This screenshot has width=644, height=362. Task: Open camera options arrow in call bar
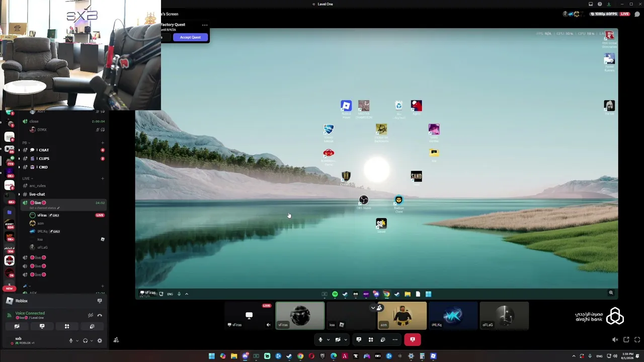(345, 339)
